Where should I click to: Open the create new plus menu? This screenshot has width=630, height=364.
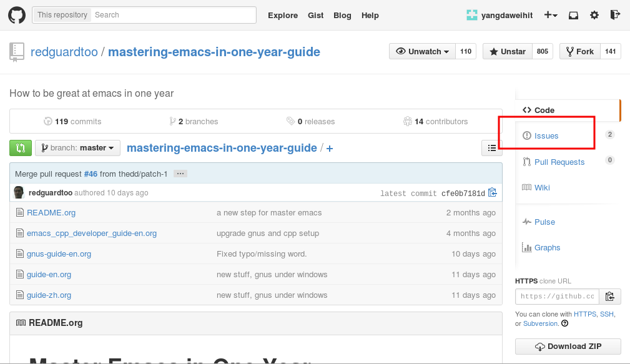[551, 15]
